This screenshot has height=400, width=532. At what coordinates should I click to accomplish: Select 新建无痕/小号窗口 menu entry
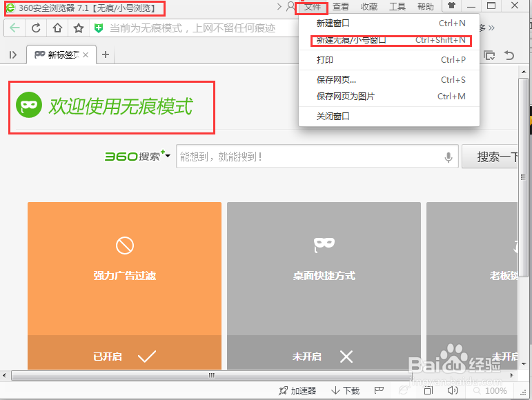pos(389,40)
